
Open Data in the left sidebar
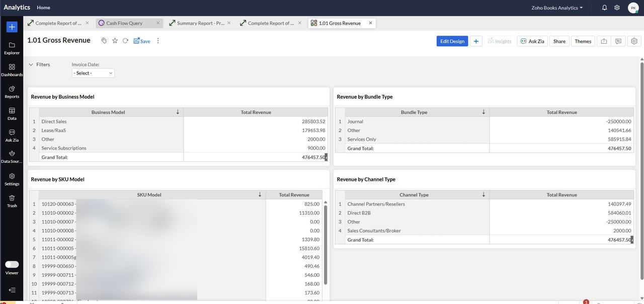point(12,114)
